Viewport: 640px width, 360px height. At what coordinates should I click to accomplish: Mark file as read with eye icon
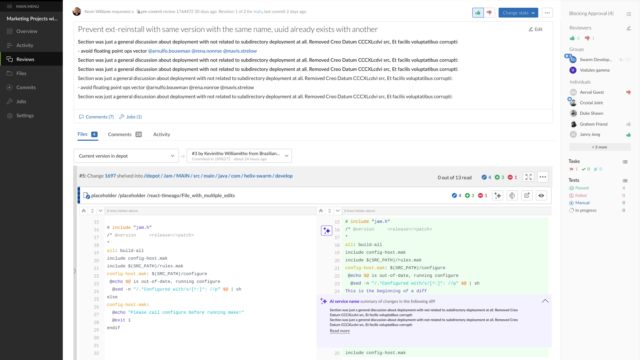pos(541,196)
